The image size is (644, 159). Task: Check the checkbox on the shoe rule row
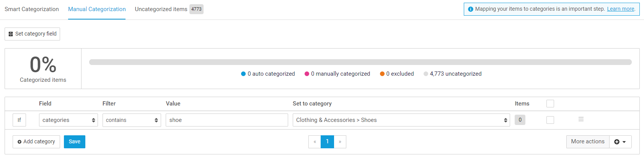(x=550, y=120)
